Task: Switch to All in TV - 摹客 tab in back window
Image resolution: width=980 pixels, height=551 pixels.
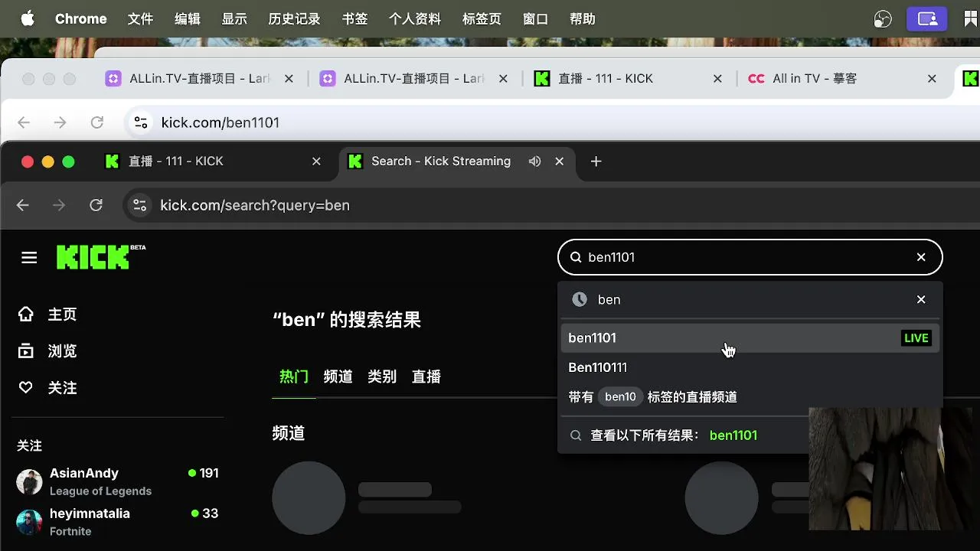Action: [842, 79]
